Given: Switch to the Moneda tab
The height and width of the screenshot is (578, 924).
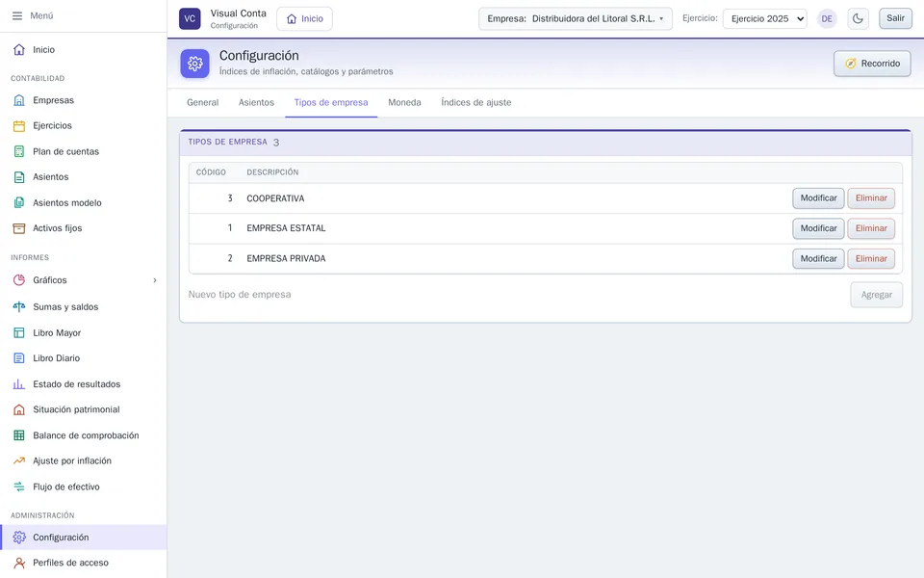Looking at the screenshot, I should click(404, 103).
